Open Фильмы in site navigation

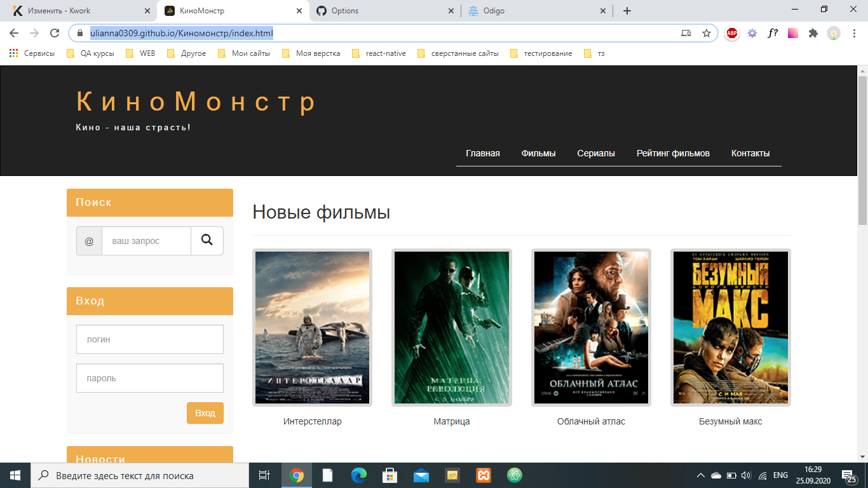[x=539, y=153]
